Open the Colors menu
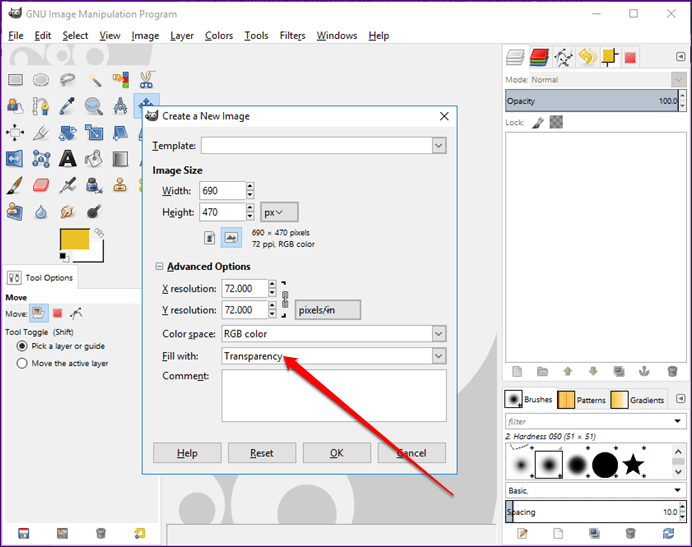692x547 pixels. pyautogui.click(x=218, y=36)
